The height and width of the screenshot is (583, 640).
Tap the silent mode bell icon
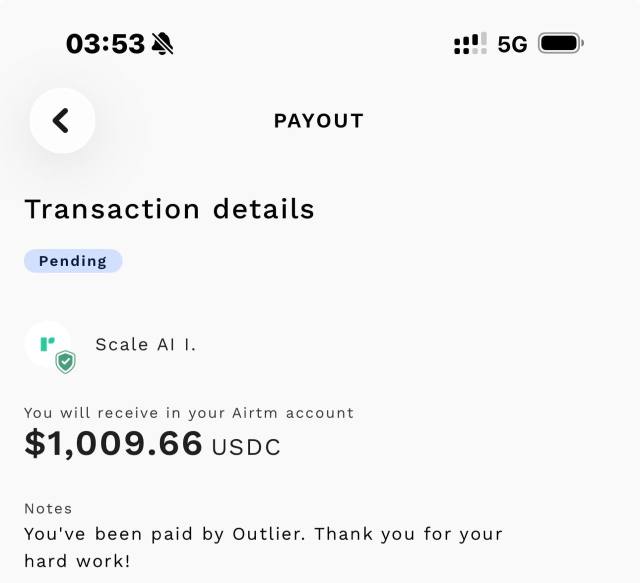(x=162, y=44)
